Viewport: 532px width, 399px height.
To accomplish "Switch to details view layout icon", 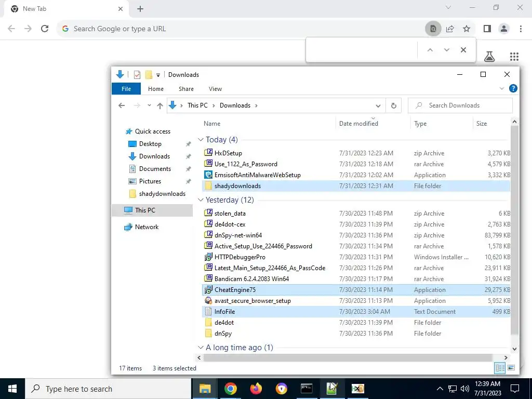I will [500, 368].
